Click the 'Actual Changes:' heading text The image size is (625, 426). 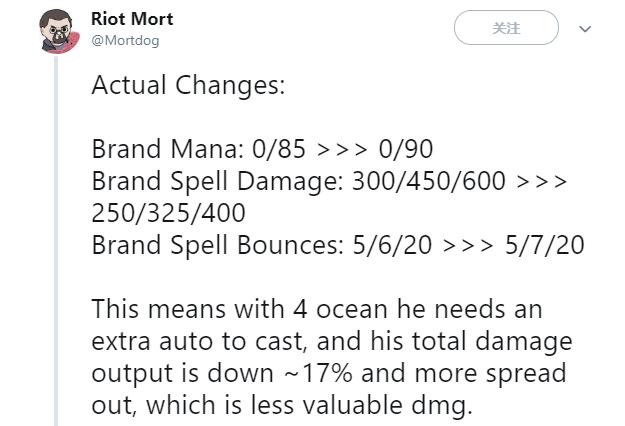[188, 86]
